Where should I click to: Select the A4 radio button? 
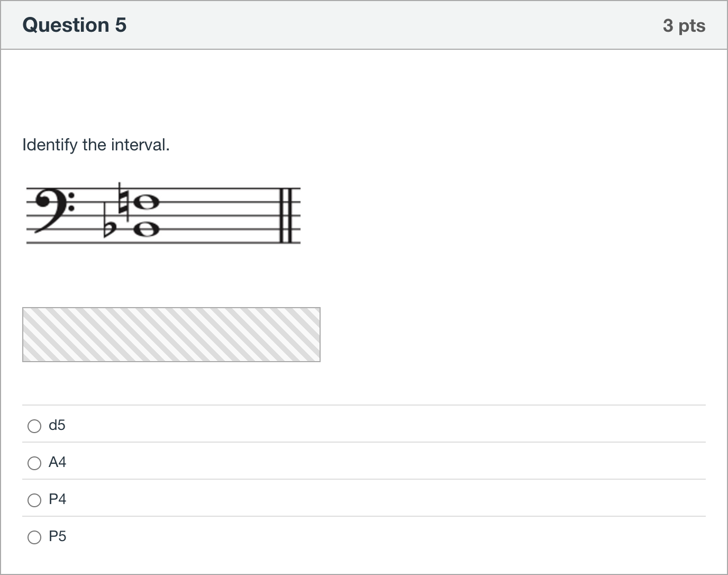pos(34,463)
